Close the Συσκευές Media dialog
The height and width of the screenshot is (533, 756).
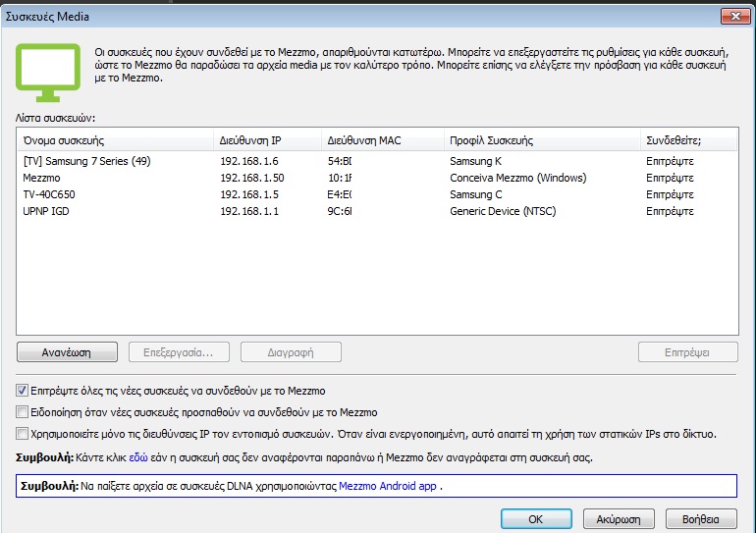[x=735, y=17]
